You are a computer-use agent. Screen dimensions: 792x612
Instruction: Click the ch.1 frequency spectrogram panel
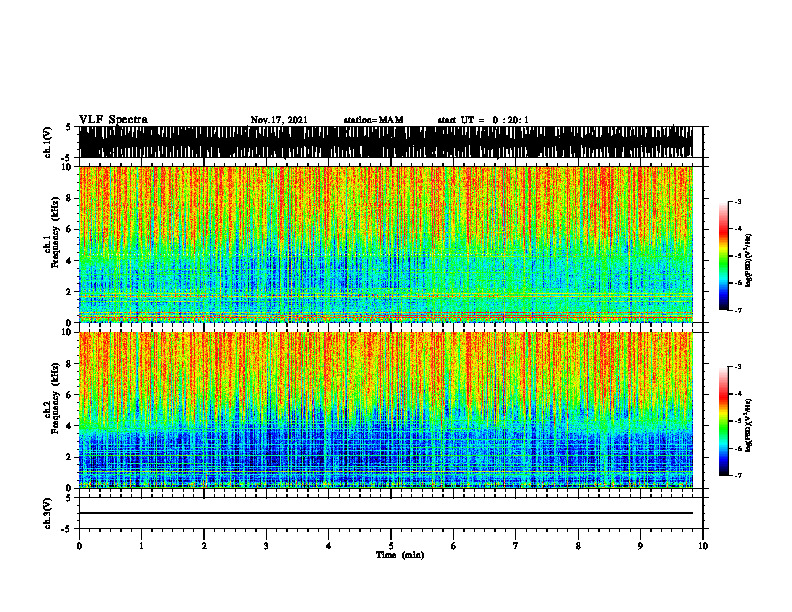pos(386,244)
